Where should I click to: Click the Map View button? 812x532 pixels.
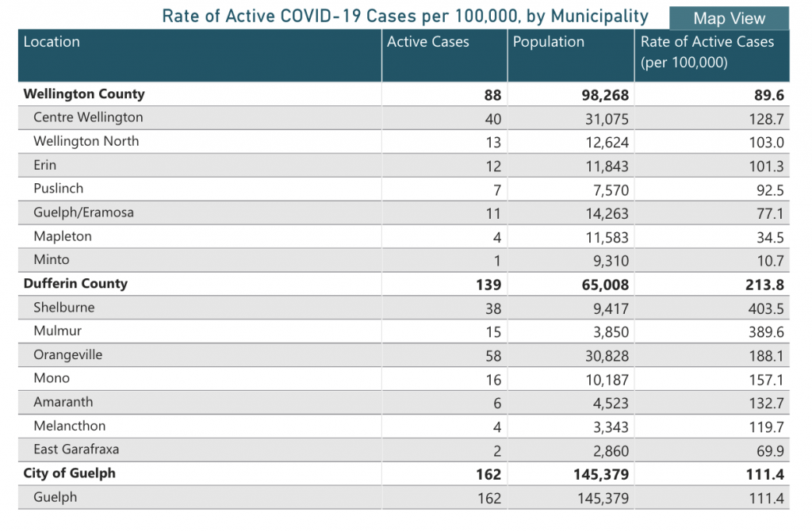coord(730,18)
